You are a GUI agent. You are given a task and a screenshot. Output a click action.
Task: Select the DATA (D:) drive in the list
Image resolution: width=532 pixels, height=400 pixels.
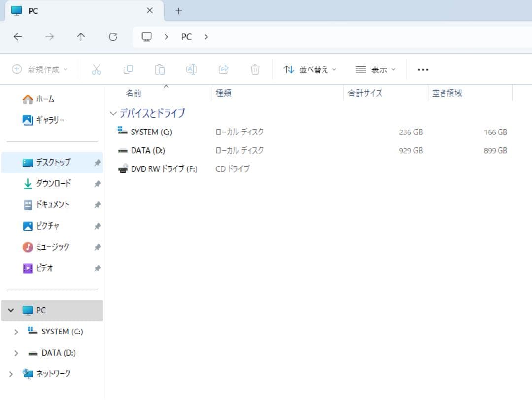[x=147, y=150]
